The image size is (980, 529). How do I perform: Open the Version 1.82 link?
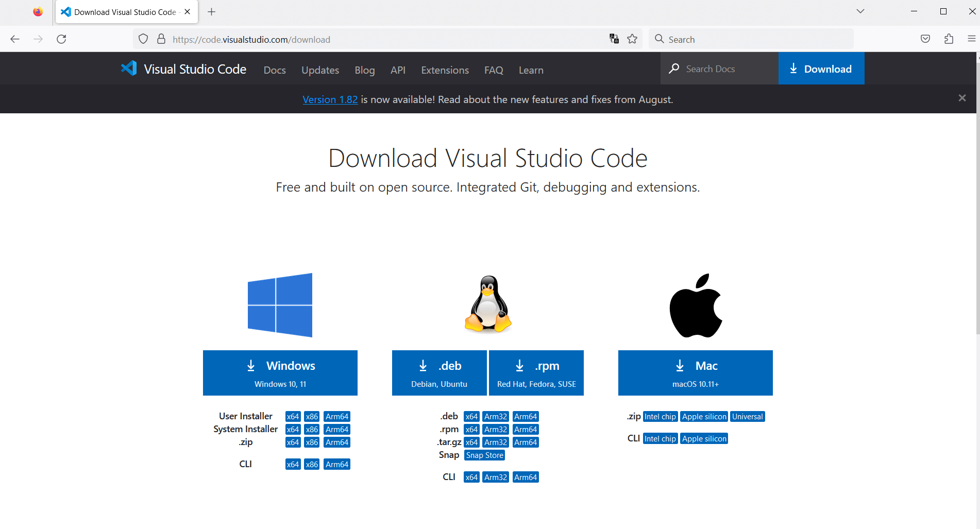point(330,99)
